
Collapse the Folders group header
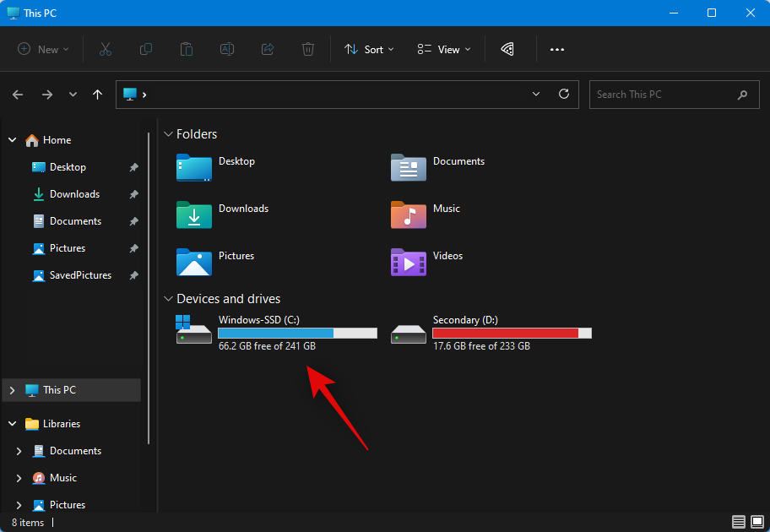point(169,134)
